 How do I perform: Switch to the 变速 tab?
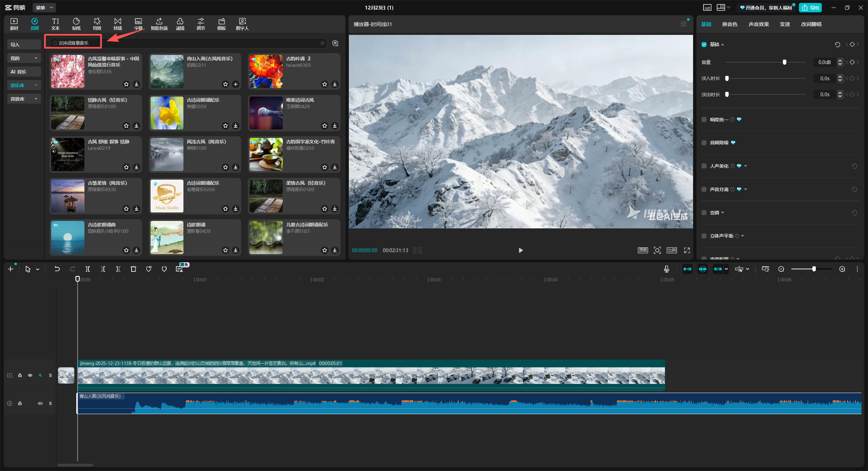tap(785, 24)
